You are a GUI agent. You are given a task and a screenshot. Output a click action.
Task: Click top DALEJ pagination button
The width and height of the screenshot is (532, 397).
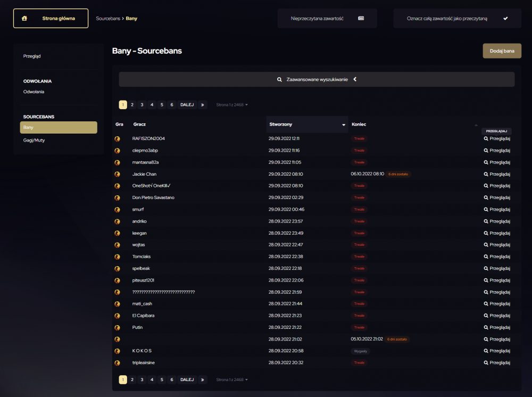coord(187,105)
